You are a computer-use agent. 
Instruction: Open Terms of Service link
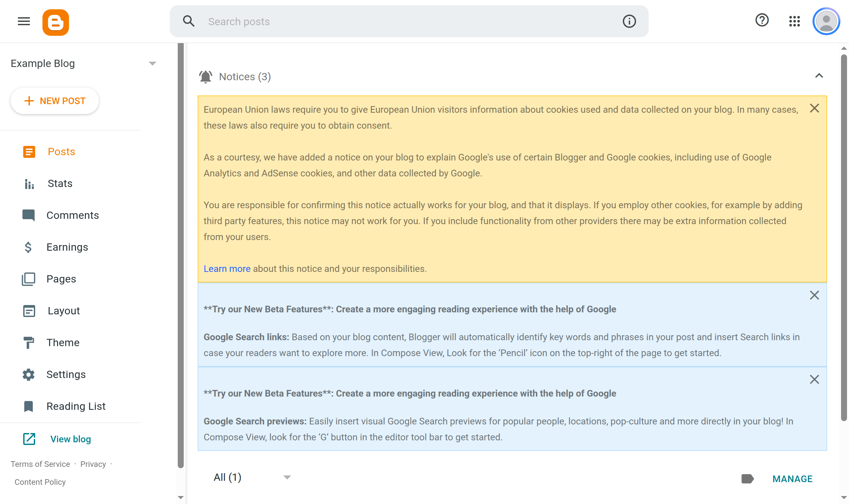(40, 464)
